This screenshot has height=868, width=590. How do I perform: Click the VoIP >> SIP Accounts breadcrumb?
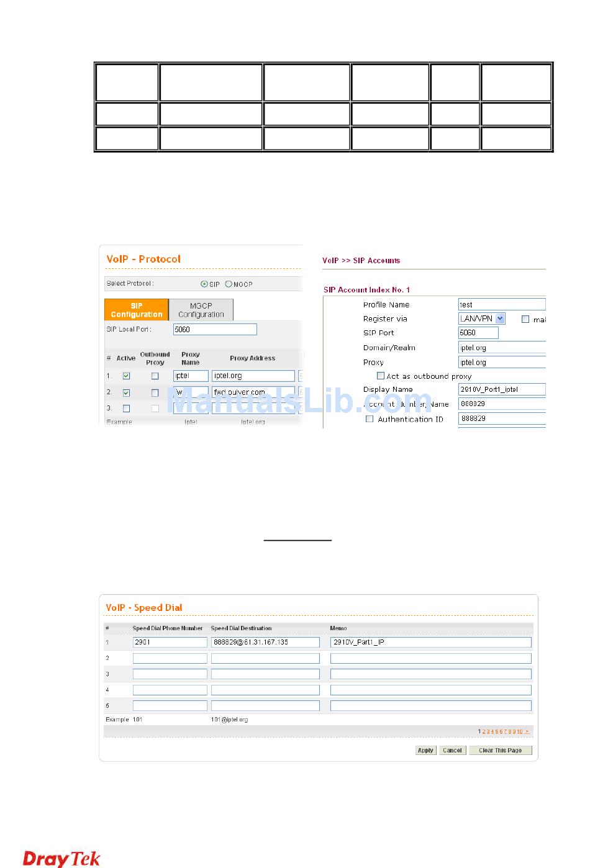click(x=361, y=261)
